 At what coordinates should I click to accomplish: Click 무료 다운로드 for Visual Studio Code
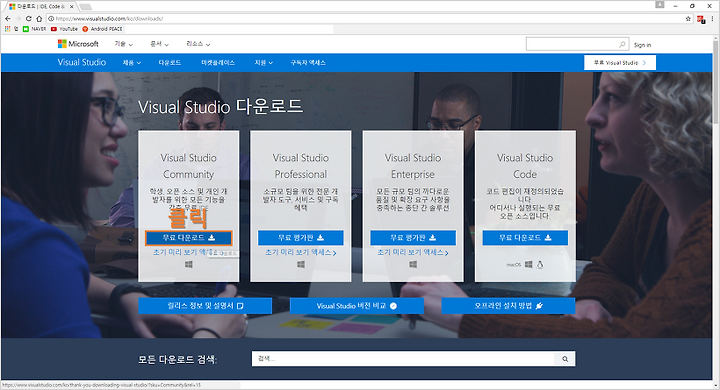pos(525,238)
